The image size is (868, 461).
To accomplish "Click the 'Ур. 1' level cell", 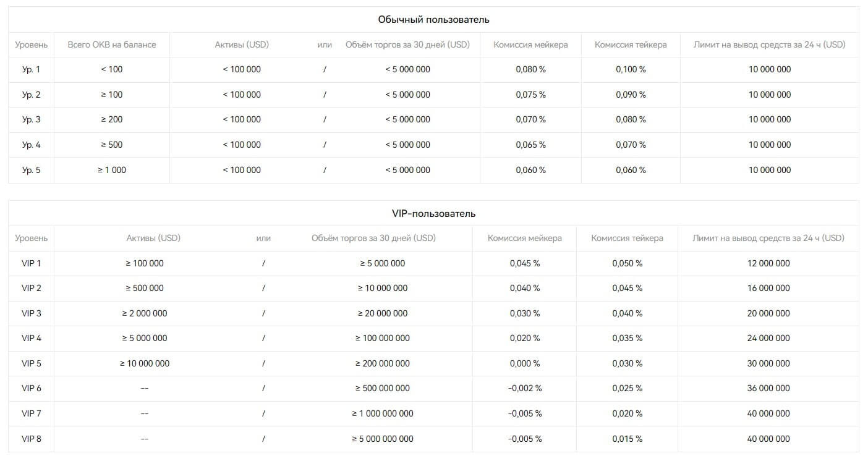I will point(31,69).
